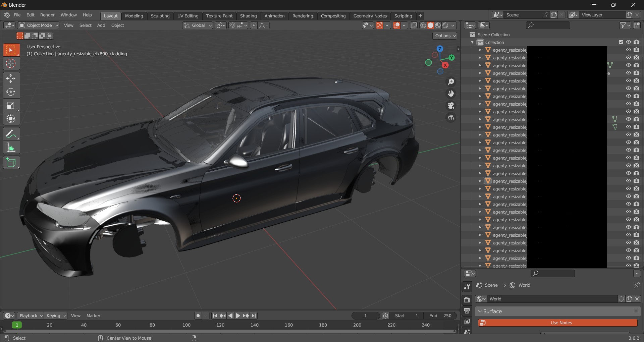Activate the Rotate tool
Viewport: 644px width, 342px height.
point(11,92)
